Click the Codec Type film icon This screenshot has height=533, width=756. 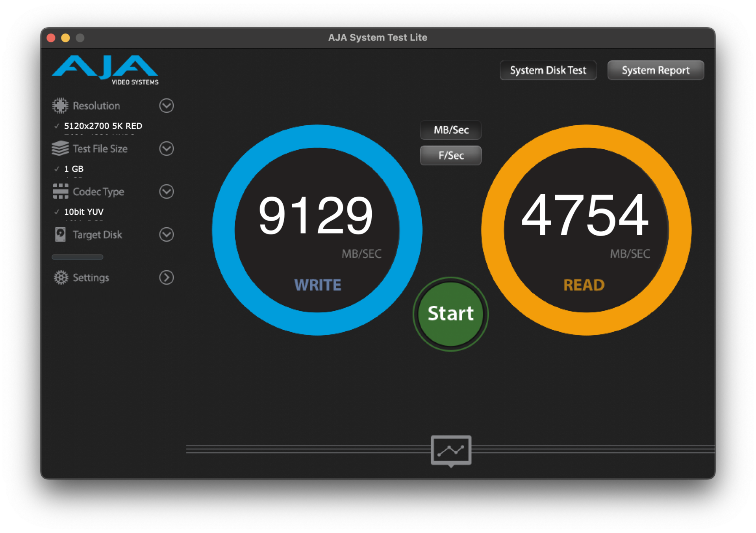(x=61, y=191)
